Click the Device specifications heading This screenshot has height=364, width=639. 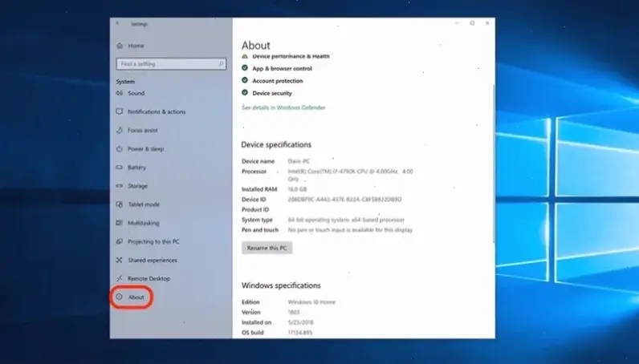pos(276,144)
